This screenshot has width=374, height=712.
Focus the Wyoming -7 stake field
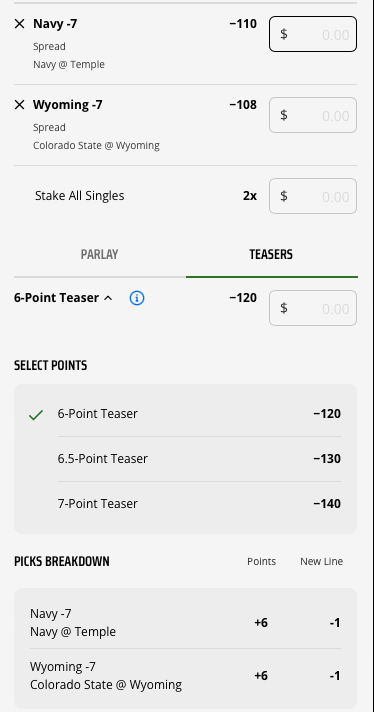pyautogui.click(x=313, y=115)
